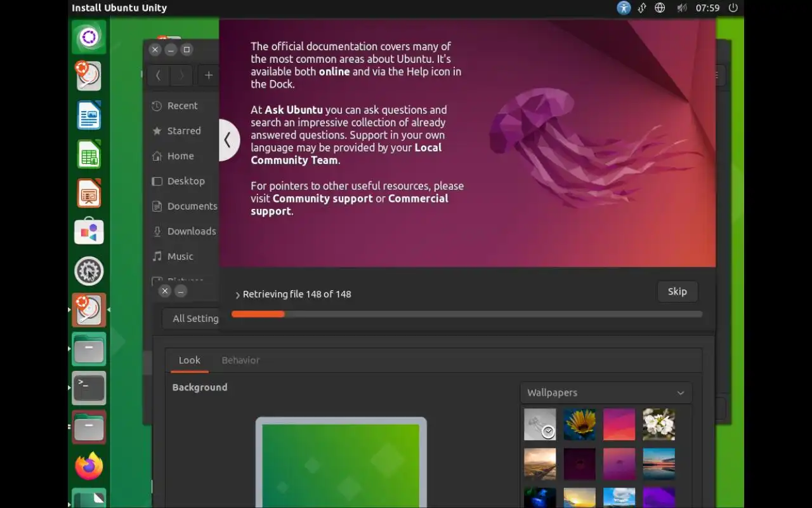Screen dimensions: 812x508
Task: Open the Software store dock icon
Action: [89, 232]
